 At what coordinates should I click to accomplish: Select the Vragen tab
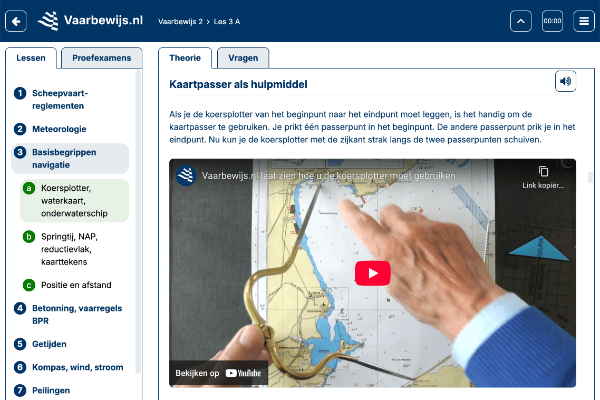click(243, 58)
